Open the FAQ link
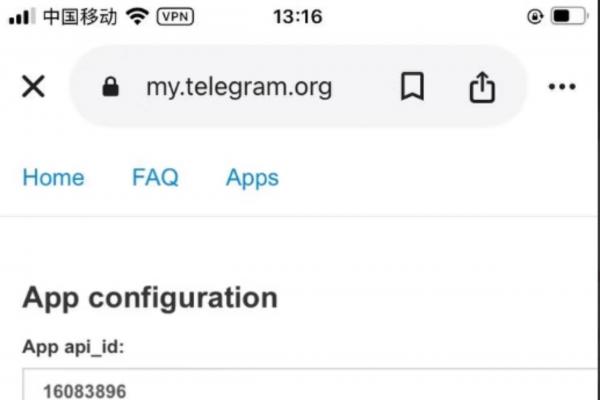 155,178
